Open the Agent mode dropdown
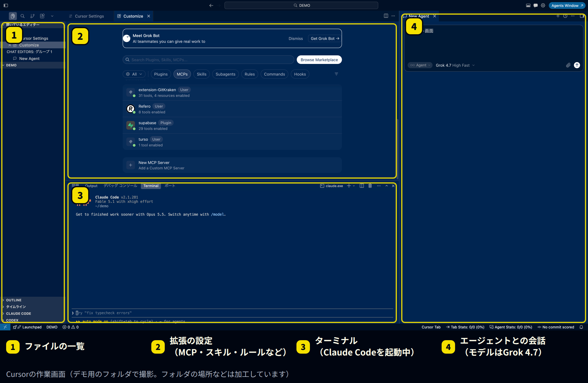588x383 pixels. pos(420,65)
